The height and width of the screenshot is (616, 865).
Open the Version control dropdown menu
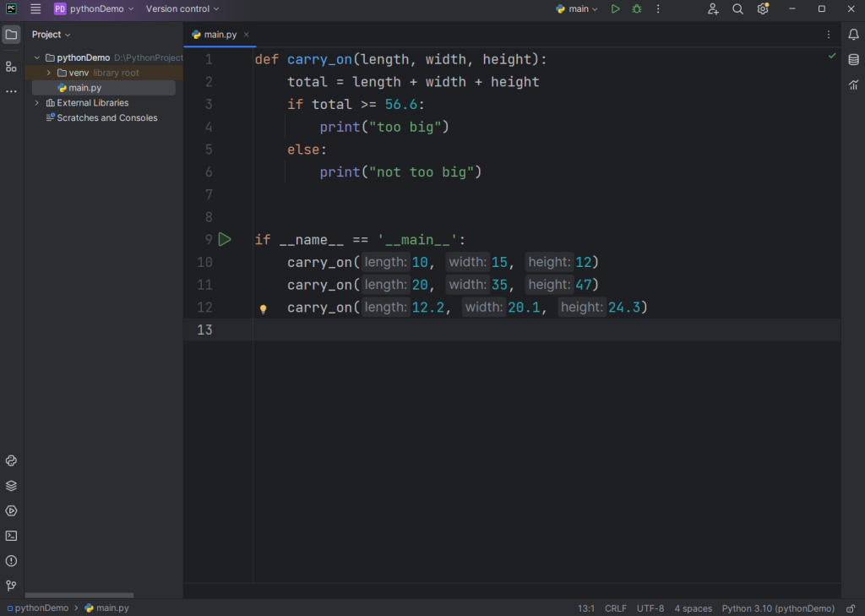click(x=182, y=9)
